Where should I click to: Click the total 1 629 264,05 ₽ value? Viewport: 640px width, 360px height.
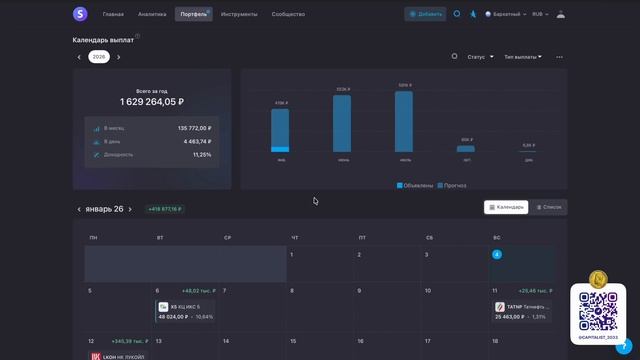(x=152, y=102)
